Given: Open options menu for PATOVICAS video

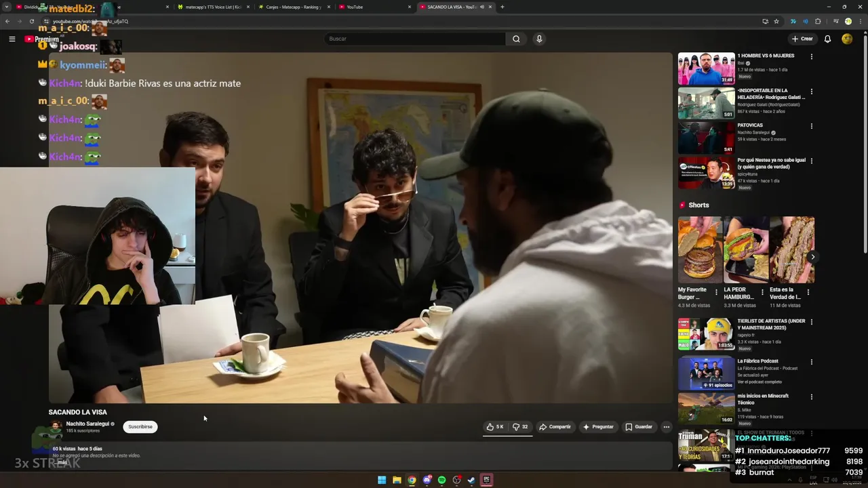Looking at the screenshot, I should click(811, 126).
